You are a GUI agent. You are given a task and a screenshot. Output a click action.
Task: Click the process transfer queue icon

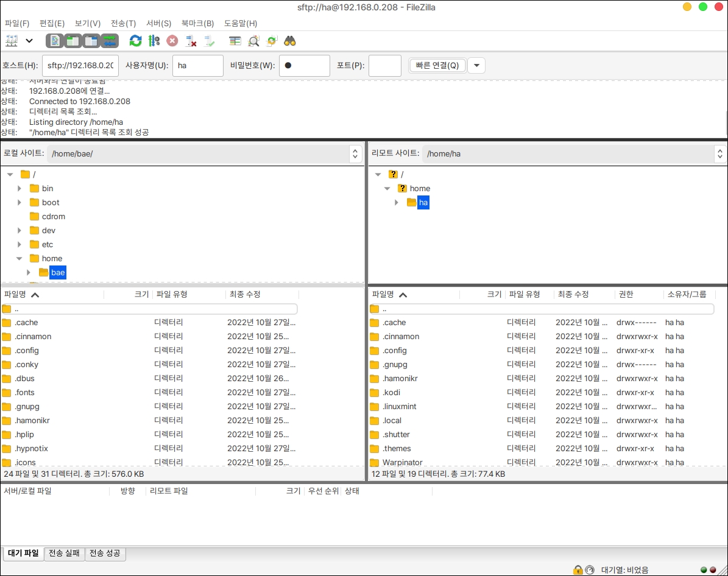(x=154, y=41)
